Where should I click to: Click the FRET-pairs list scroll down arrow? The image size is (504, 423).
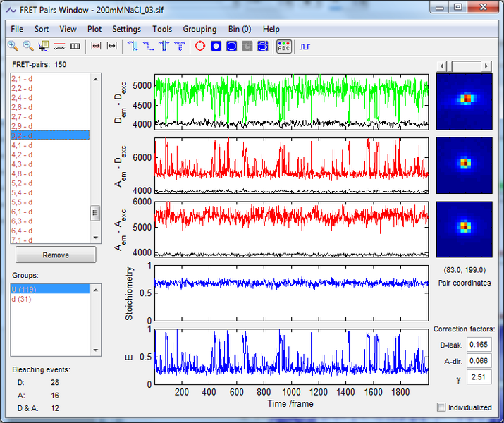coord(96,238)
